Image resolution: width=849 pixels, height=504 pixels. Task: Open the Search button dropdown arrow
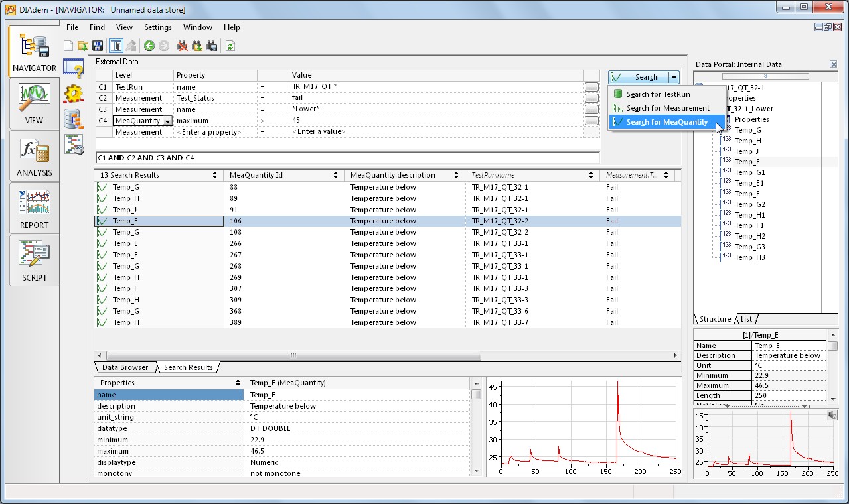pos(674,77)
